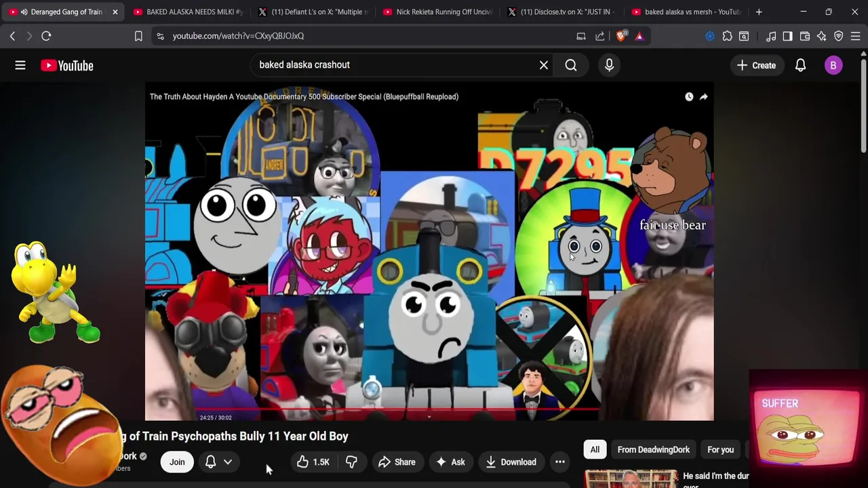The height and width of the screenshot is (488, 868).
Task: Open the verified channel name link
Action: 127,456
